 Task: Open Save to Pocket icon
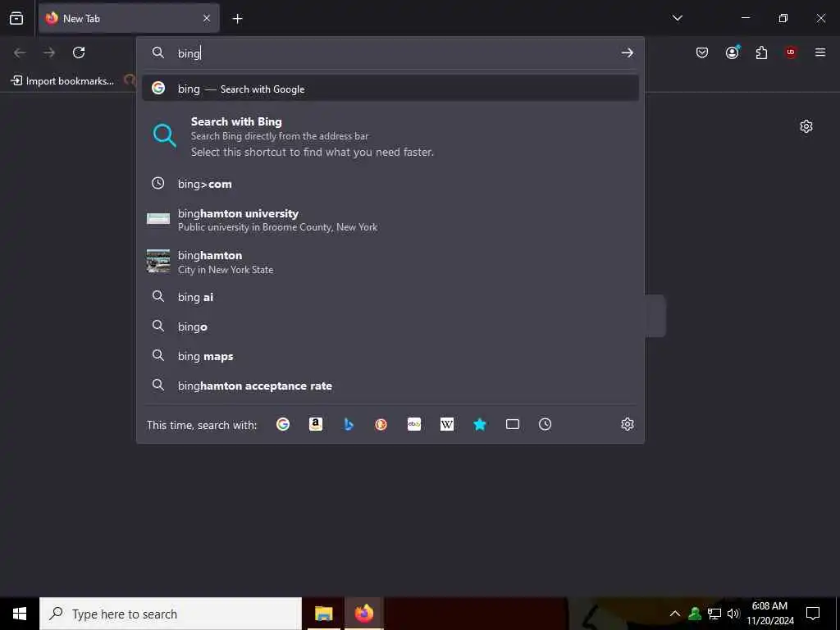[702, 52]
